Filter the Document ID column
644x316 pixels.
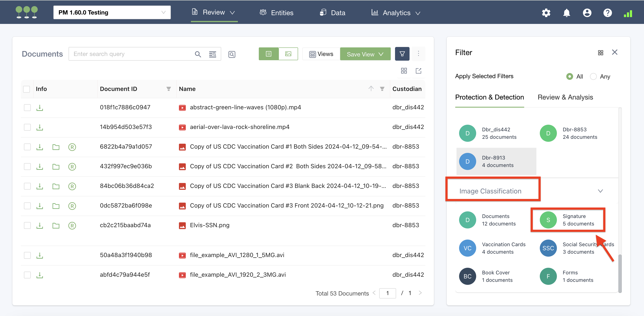coord(168,89)
